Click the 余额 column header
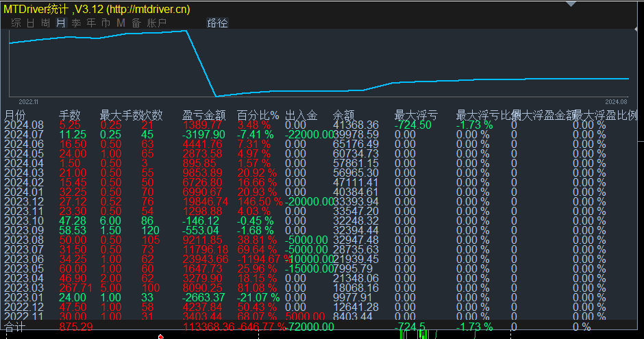This screenshot has height=339, width=644. tap(344, 115)
